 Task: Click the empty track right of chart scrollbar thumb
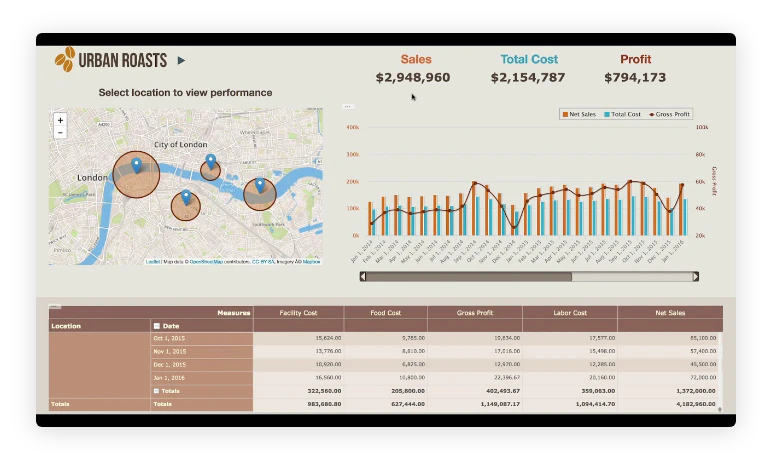click(x=632, y=277)
